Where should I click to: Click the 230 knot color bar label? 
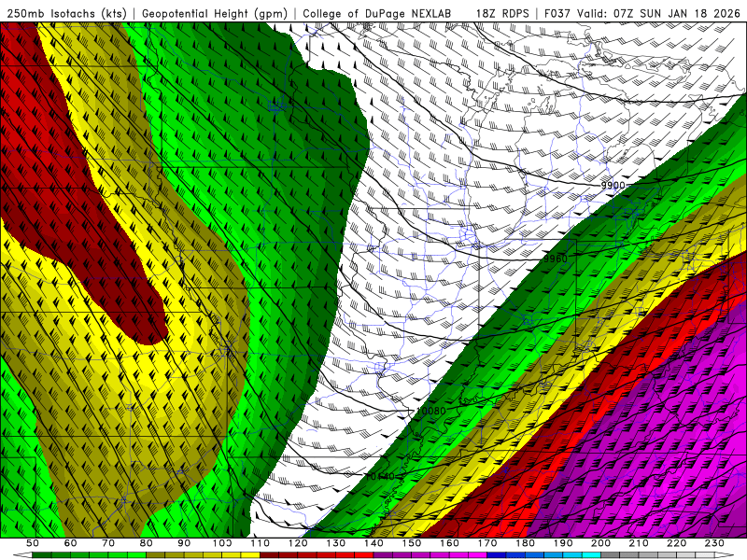pyautogui.click(x=715, y=543)
